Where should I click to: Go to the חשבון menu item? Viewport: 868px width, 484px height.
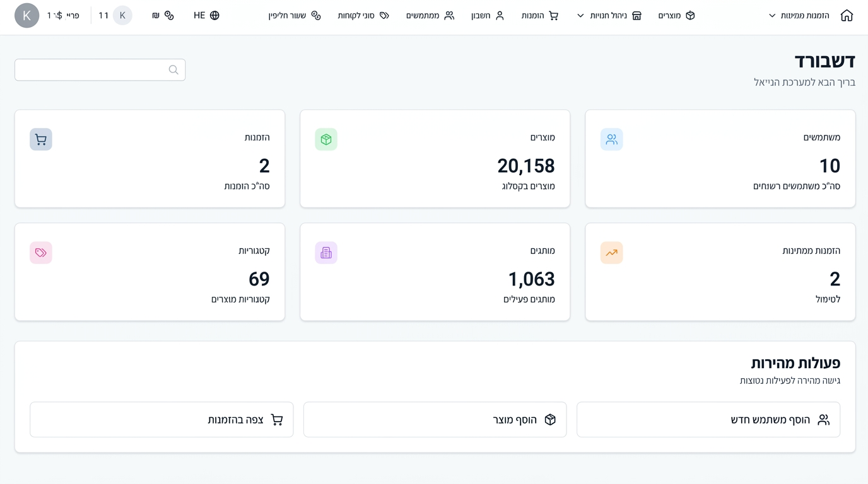[x=488, y=15]
